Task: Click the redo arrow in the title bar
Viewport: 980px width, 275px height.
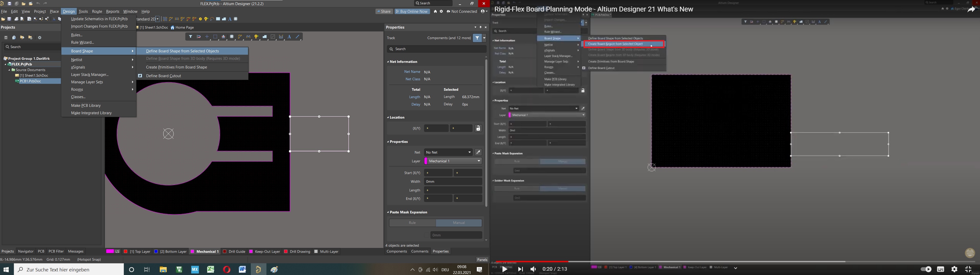Action: 45,3
